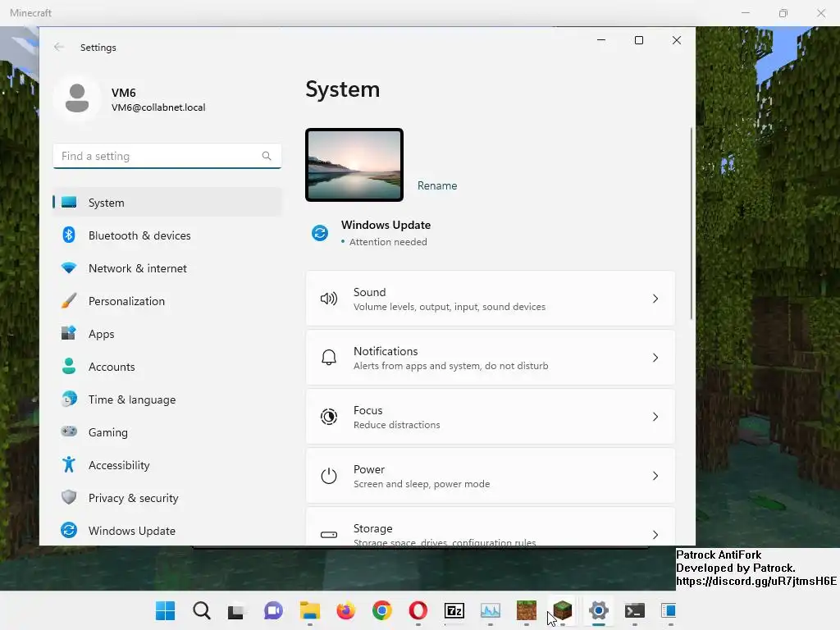Image resolution: width=840 pixels, height=630 pixels.
Task: Open taskbar Search
Action: (202, 610)
